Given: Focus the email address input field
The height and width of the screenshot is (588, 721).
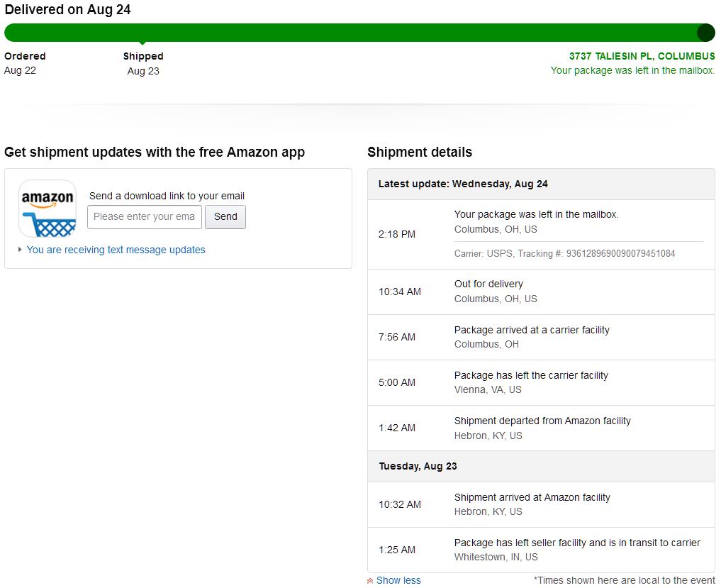Looking at the screenshot, I should pos(145,217).
